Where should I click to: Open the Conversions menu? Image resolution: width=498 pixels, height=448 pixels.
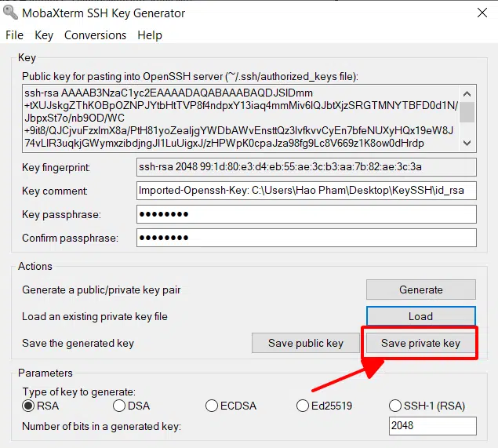tap(95, 35)
